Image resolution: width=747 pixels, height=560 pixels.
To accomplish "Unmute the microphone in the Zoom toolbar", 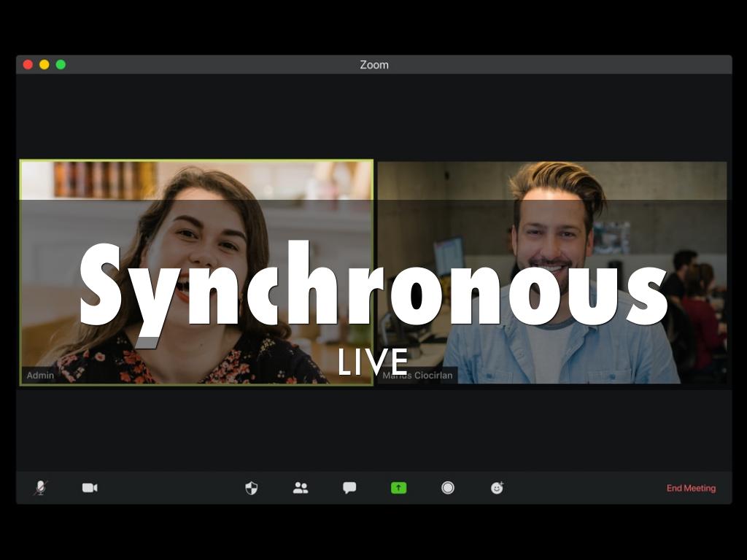I will click(40, 488).
